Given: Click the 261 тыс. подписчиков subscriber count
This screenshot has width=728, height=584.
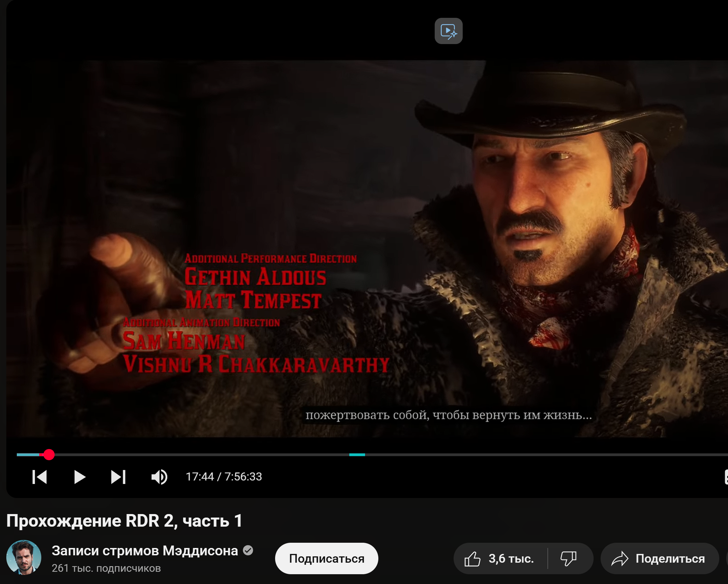Looking at the screenshot, I should [106, 568].
